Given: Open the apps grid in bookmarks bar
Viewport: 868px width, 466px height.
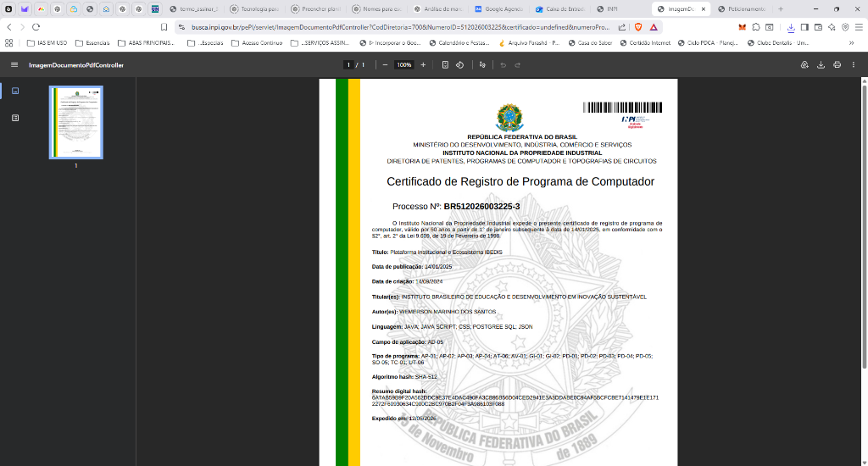Looking at the screenshot, I should [x=8, y=42].
